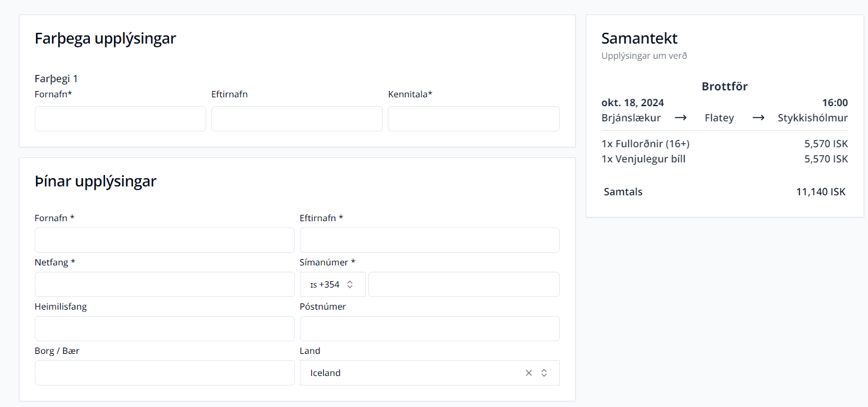Image resolution: width=868 pixels, height=407 pixels.
Task: Focus the Farþegi 1 Fornafn field
Action: coord(120,119)
